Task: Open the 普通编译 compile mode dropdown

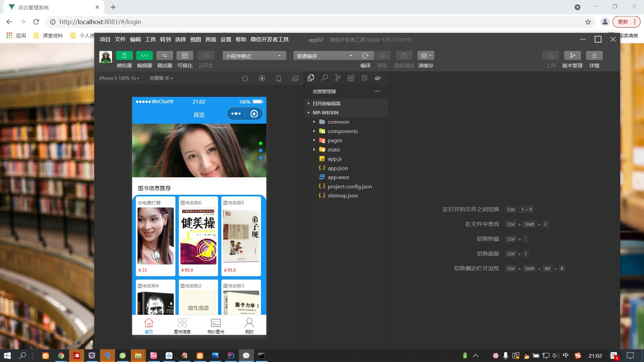Action: [324, 56]
